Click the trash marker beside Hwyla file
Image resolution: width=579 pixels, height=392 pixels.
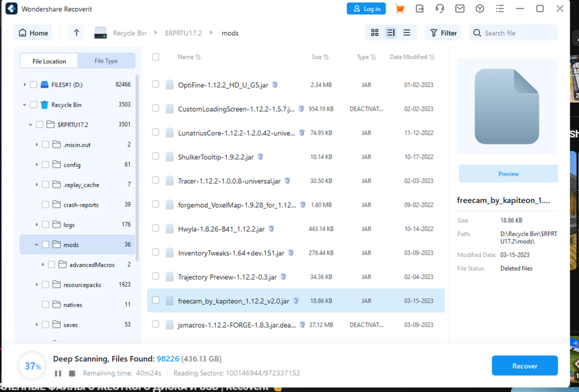tap(272, 229)
